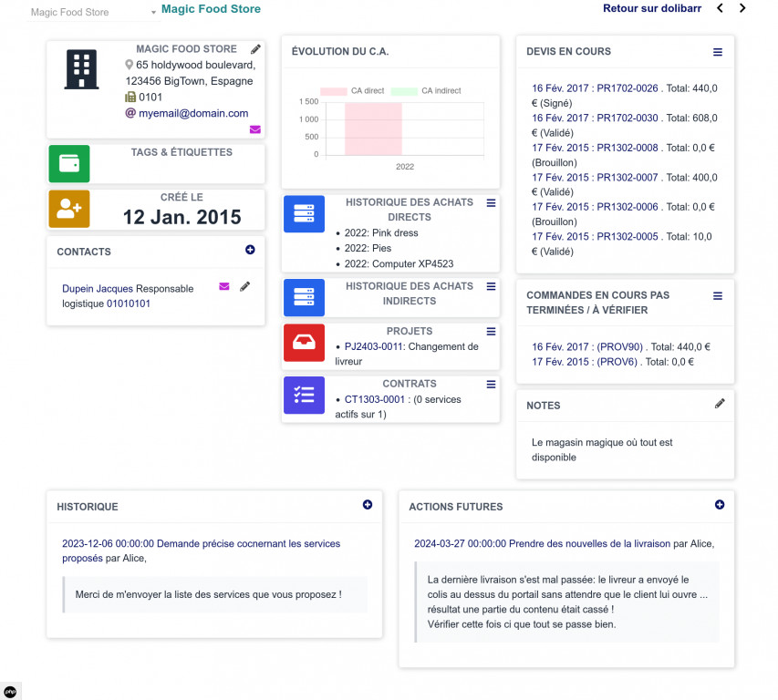Screen dimensions: 778x700
Task: Add a new contact with plus icon
Action: click(250, 250)
